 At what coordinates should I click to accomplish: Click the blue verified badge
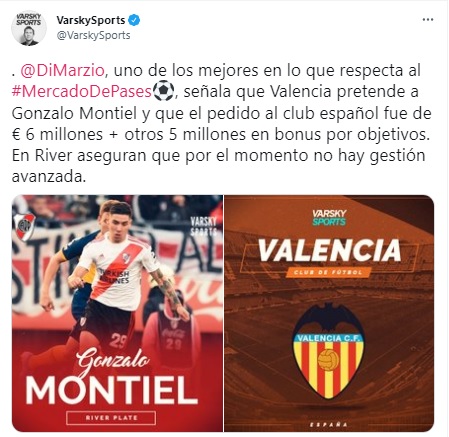(x=134, y=20)
